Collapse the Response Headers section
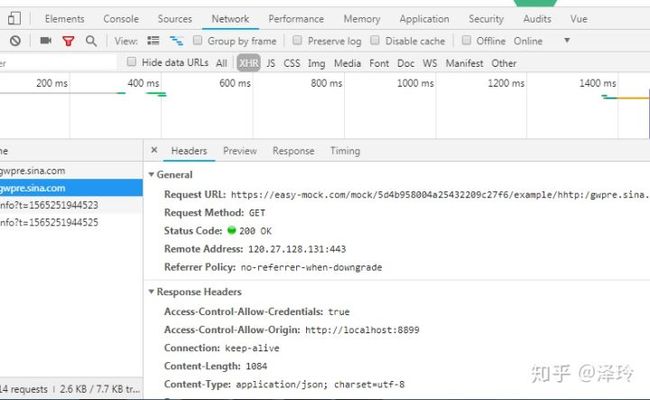Image resolution: width=650 pixels, height=400 pixels. point(151,292)
